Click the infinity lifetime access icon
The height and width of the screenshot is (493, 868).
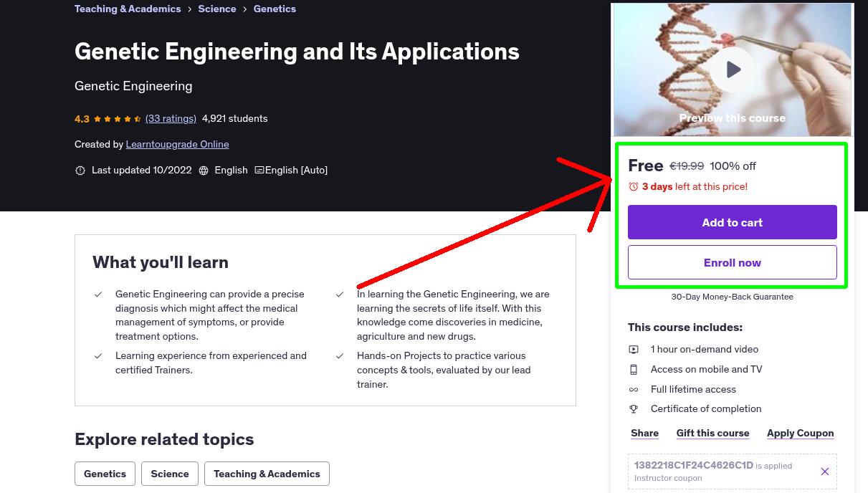[634, 390]
